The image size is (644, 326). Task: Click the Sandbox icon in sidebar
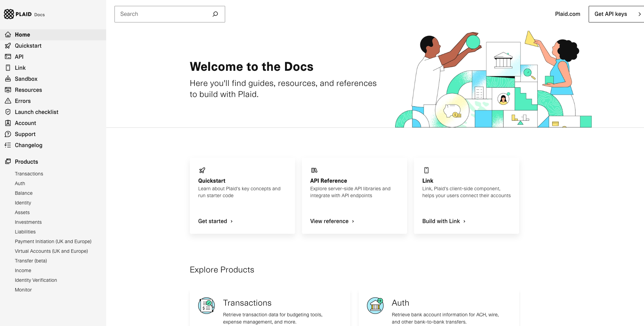[x=8, y=79]
